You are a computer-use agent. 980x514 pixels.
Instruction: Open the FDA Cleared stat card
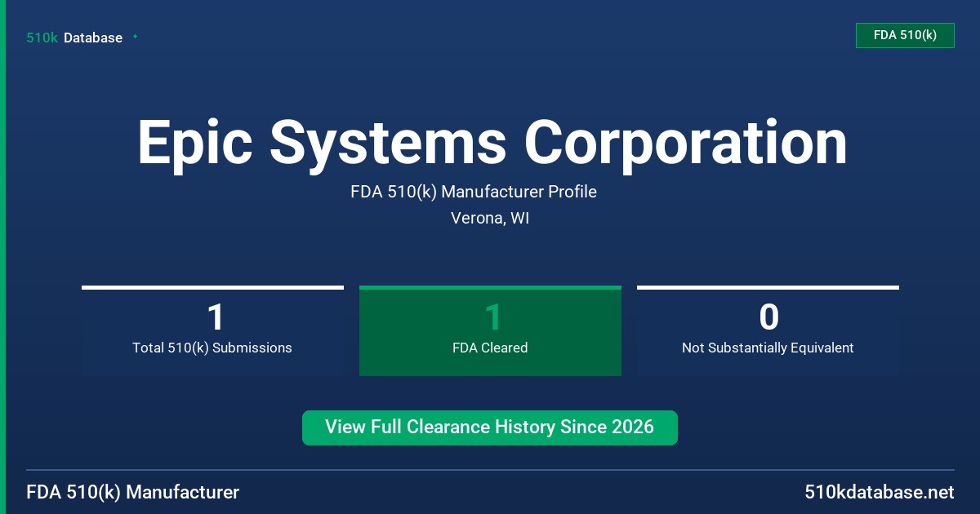(490, 331)
